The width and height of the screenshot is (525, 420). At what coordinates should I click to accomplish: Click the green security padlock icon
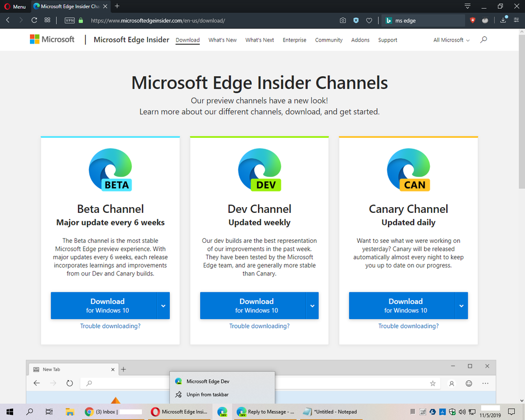[x=81, y=21]
